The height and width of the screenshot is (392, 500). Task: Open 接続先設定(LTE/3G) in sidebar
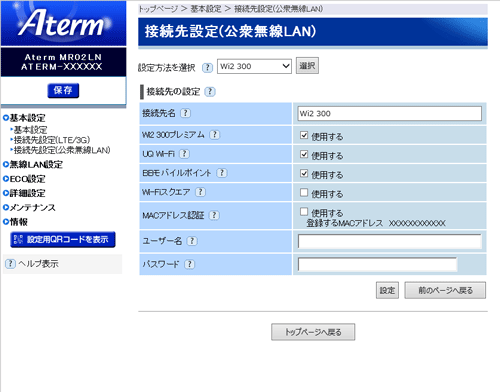(x=52, y=140)
